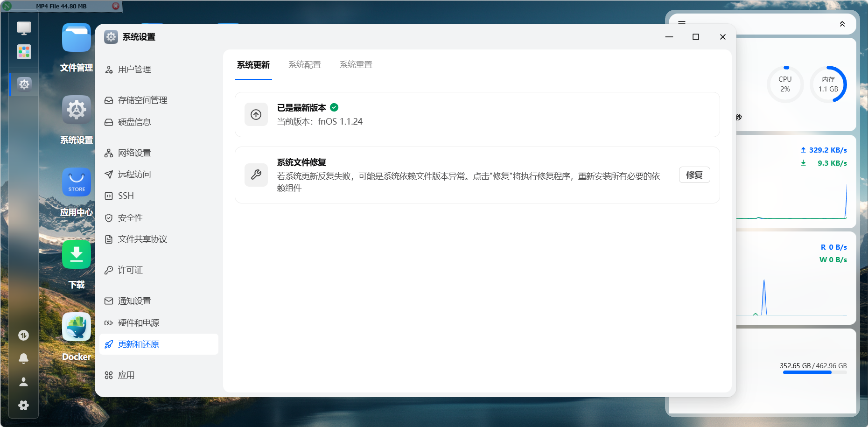The image size is (868, 427).
Task: Open 硬件和电源 in the sidebar
Action: (138, 323)
